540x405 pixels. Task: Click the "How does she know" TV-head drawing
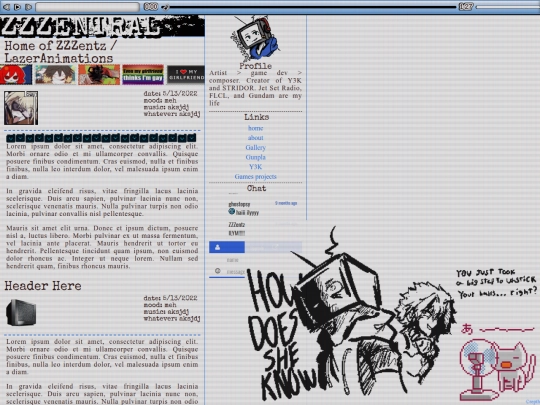pos(351,313)
